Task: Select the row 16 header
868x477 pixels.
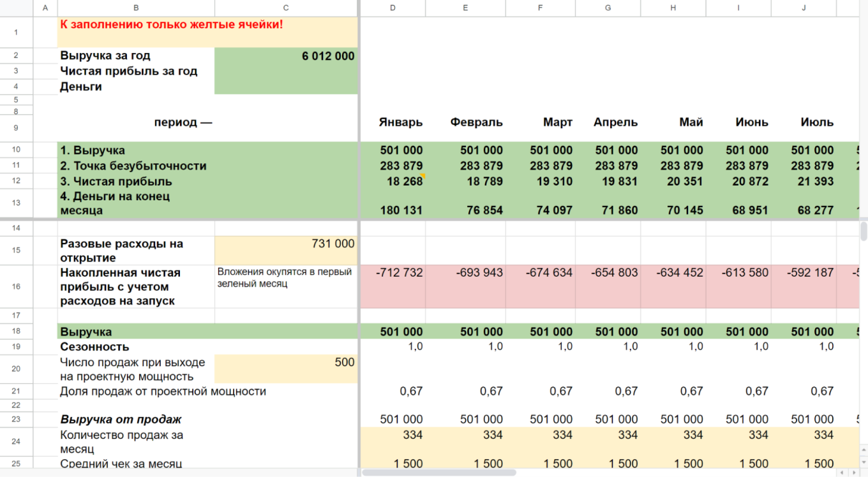Action: coord(16,286)
